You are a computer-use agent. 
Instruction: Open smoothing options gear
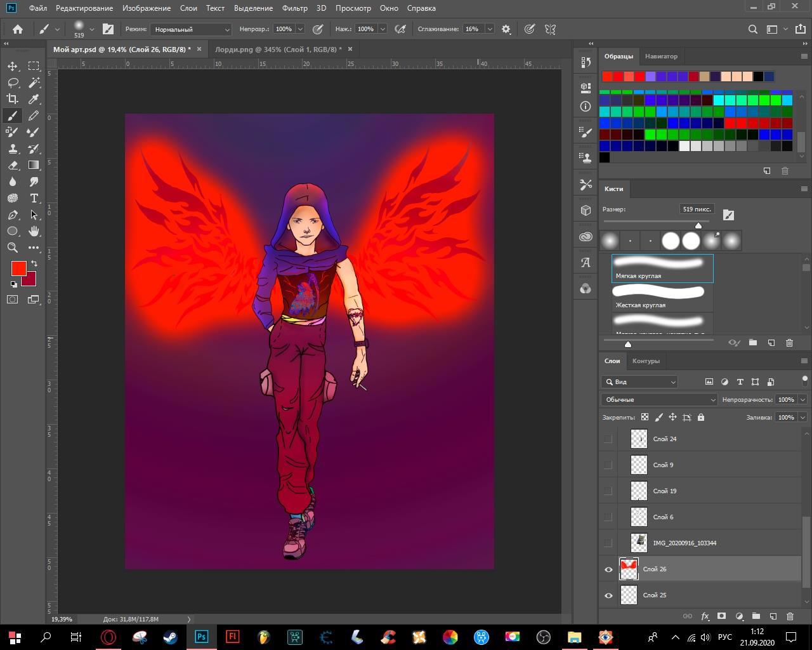coord(506,29)
